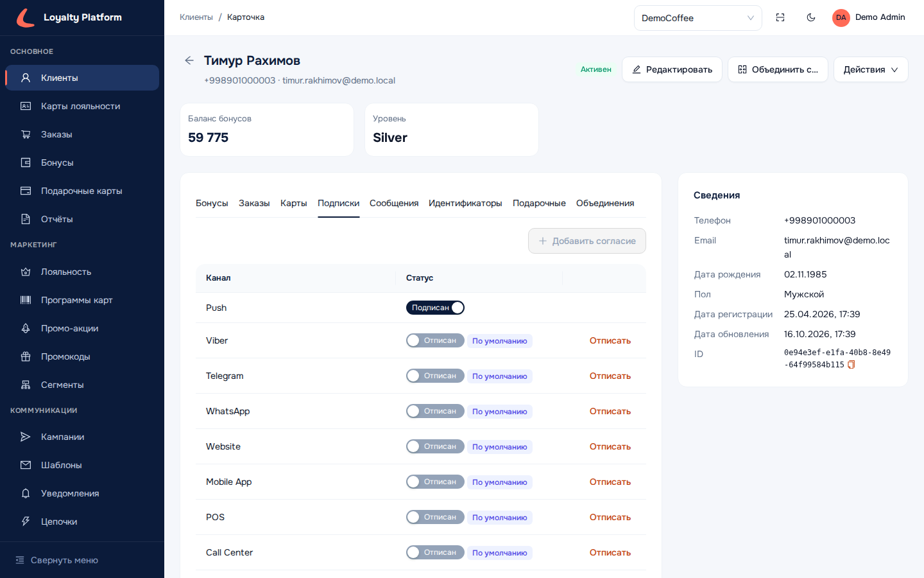The height and width of the screenshot is (578, 924).
Task: Click the Demo Admin avatar
Action: 841,17
